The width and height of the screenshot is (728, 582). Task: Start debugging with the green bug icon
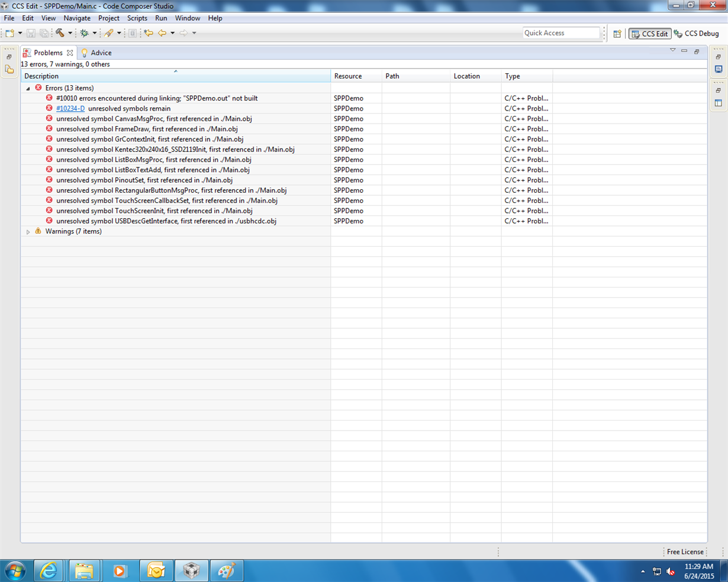(x=84, y=33)
